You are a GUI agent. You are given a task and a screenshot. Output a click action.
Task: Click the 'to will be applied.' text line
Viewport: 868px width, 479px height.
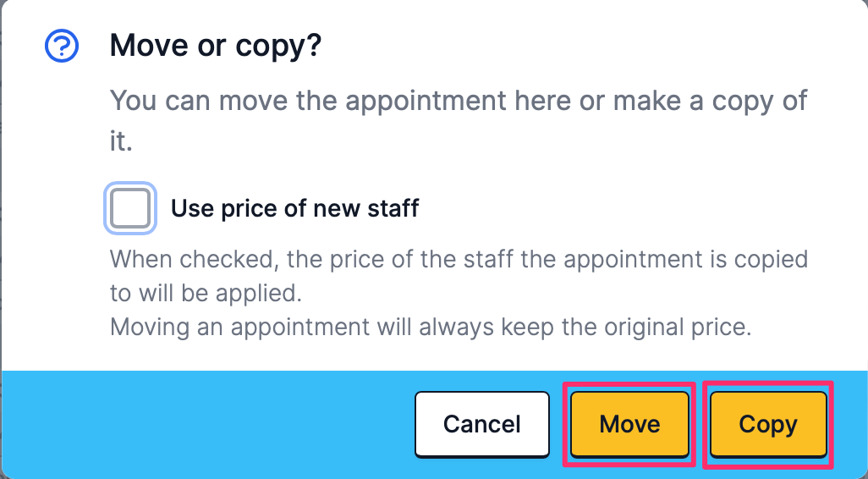point(206,294)
